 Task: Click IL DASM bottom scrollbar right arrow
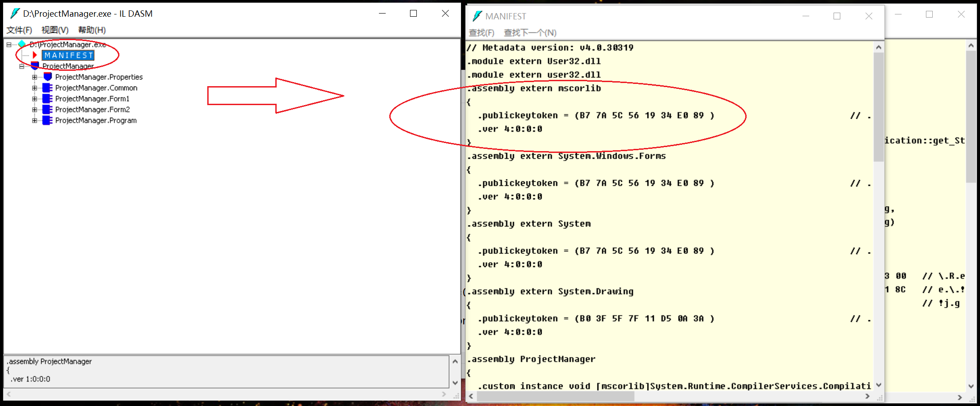[444, 394]
